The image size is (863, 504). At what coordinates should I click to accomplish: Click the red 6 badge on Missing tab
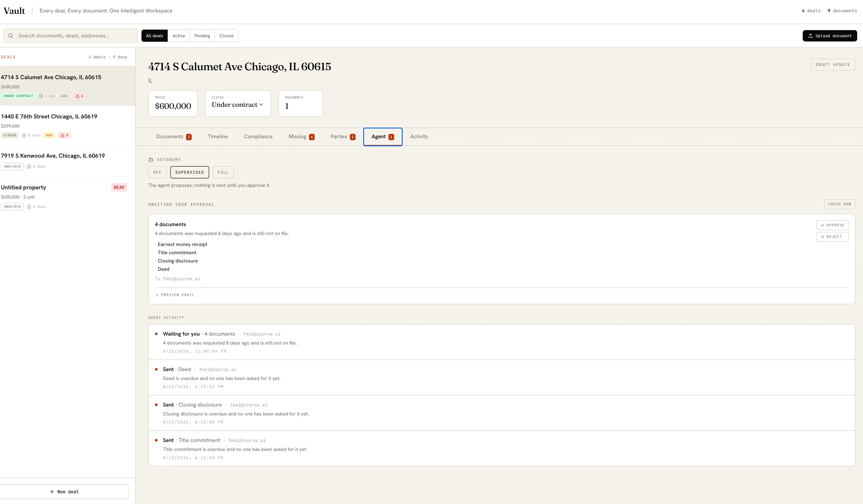coord(312,137)
